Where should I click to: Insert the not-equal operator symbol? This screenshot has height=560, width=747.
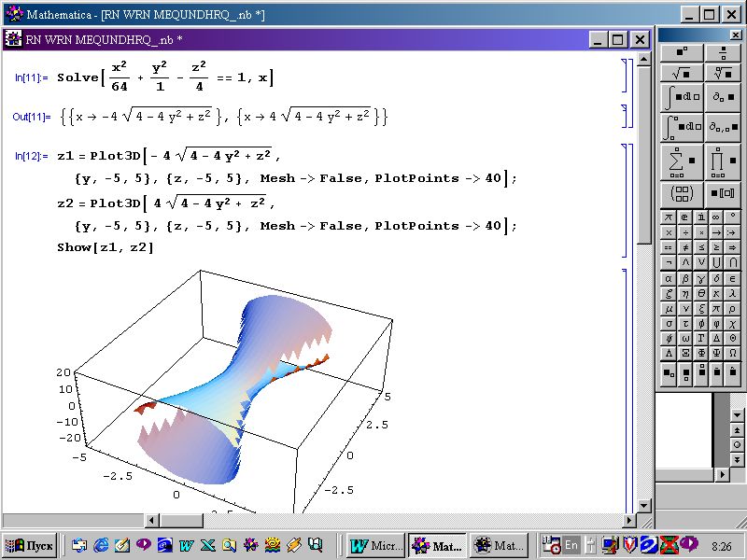[x=684, y=247]
